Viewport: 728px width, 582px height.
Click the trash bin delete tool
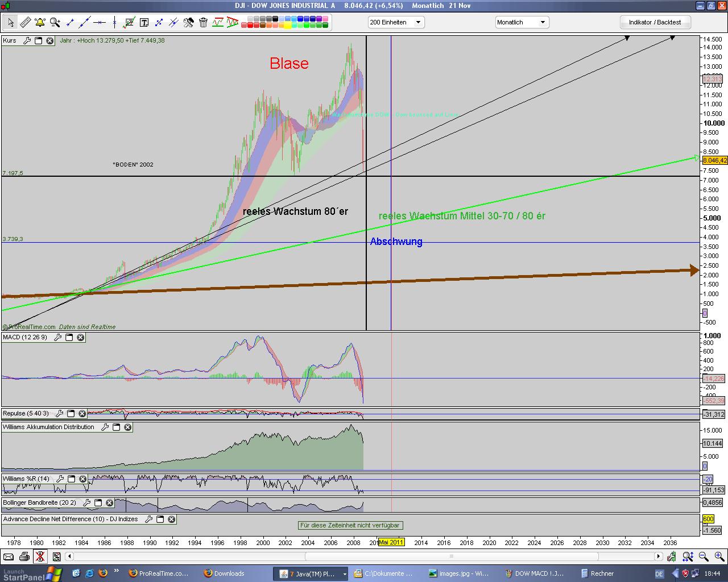point(203,22)
